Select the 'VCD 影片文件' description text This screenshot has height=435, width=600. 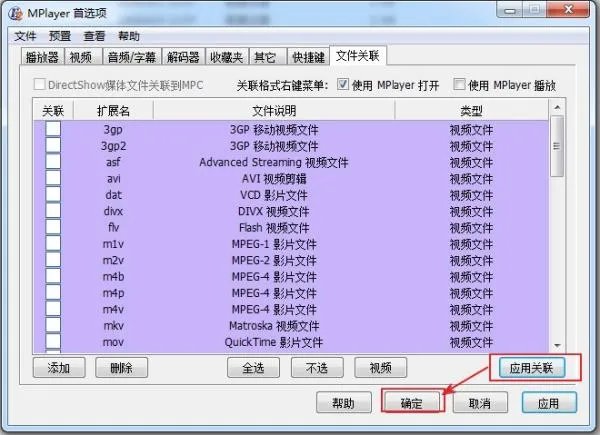(x=274, y=195)
